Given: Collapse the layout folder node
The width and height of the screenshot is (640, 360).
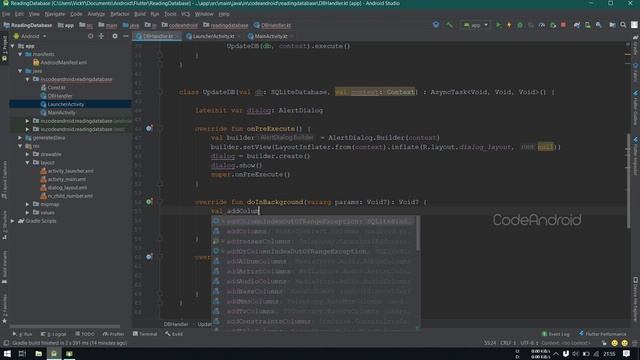Looking at the screenshot, I should click(27, 163).
